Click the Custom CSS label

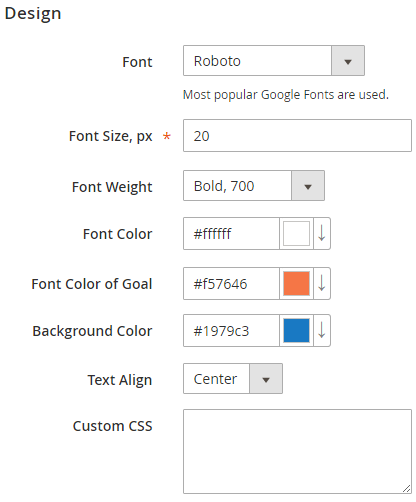click(x=113, y=426)
